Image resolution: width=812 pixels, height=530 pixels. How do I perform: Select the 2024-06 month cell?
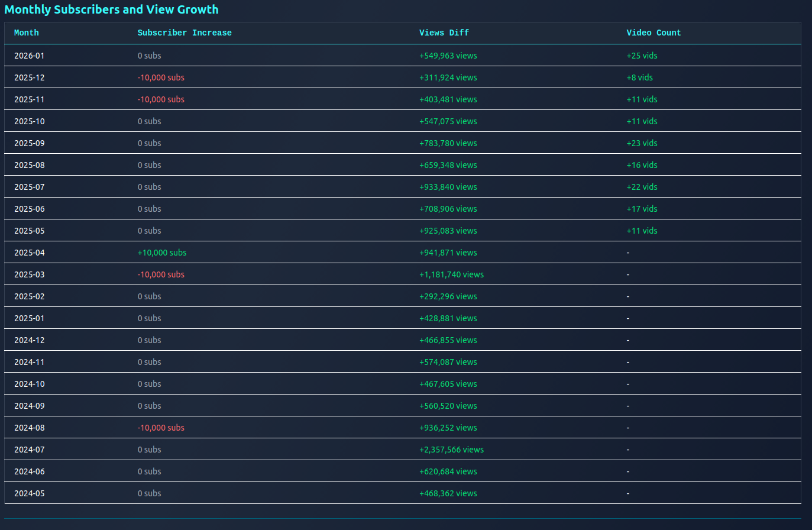pyautogui.click(x=30, y=471)
